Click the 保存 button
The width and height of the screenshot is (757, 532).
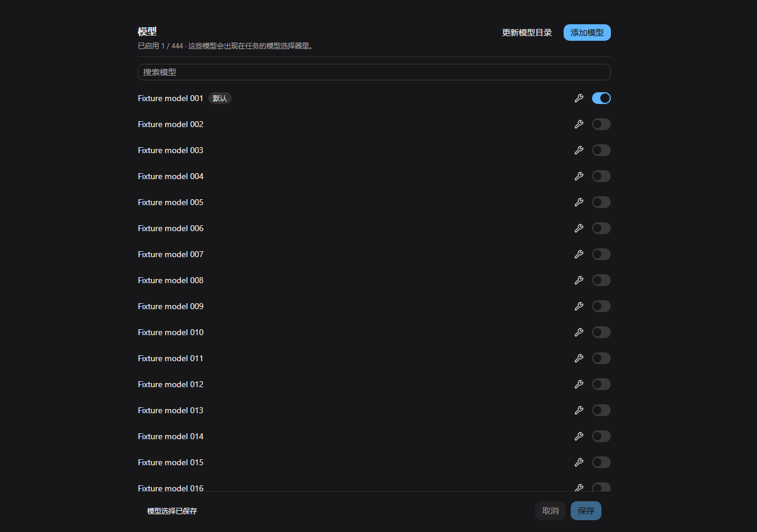(x=586, y=511)
